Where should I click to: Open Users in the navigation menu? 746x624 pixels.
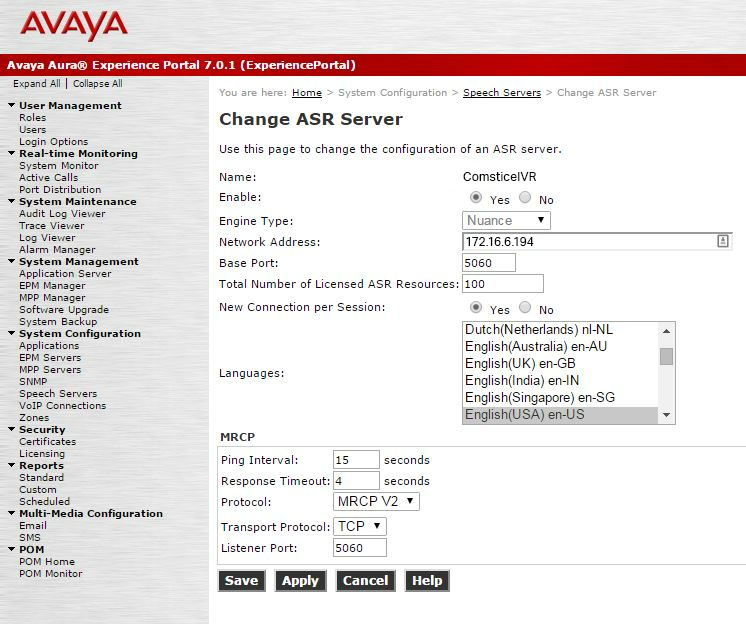click(x=32, y=129)
